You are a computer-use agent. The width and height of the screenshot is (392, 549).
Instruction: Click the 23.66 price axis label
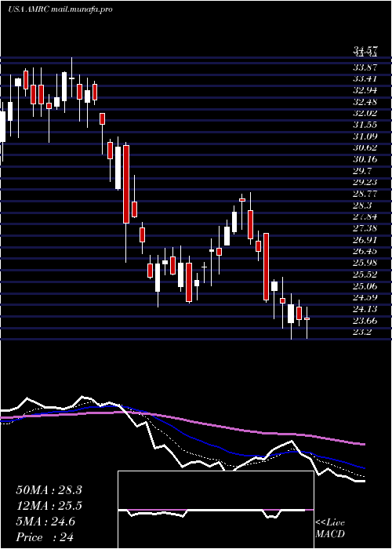(x=365, y=320)
